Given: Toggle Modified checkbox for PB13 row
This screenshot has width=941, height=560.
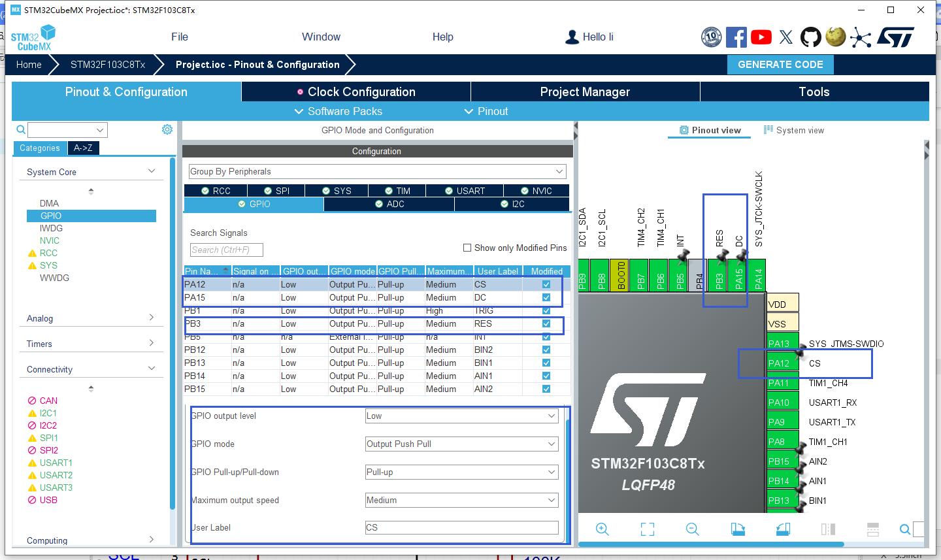Looking at the screenshot, I should click(x=546, y=363).
